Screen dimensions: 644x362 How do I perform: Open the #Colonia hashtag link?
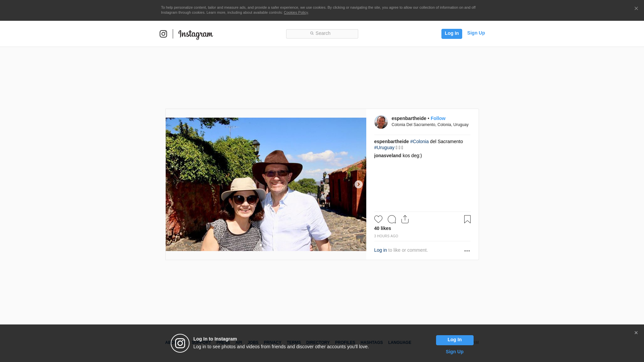click(419, 141)
